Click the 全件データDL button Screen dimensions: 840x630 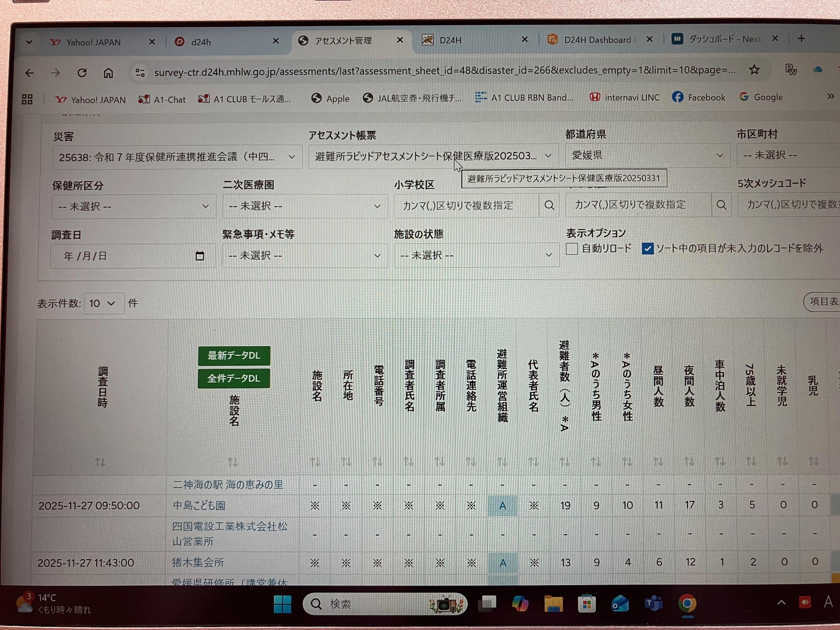(x=234, y=378)
